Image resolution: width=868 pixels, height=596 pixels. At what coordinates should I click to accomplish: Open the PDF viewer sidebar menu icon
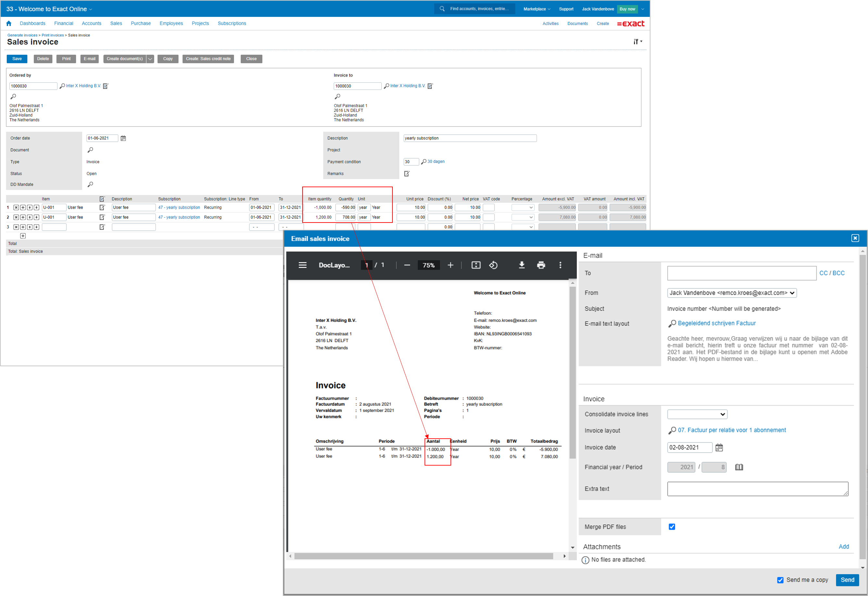coord(302,265)
